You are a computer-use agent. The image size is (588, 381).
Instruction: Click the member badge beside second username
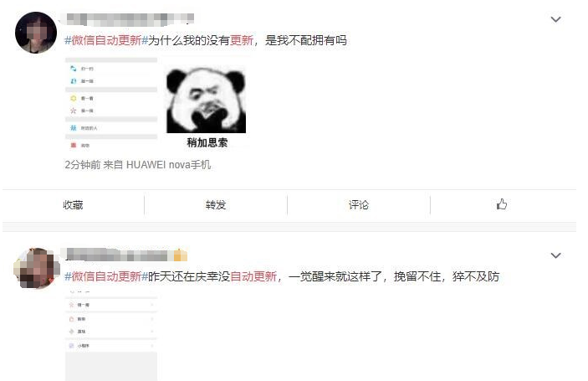(181, 255)
